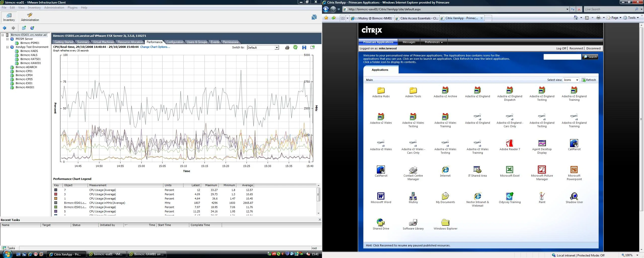
Task: Launch Windows Explorer from Citrix
Action: pyautogui.click(x=445, y=224)
